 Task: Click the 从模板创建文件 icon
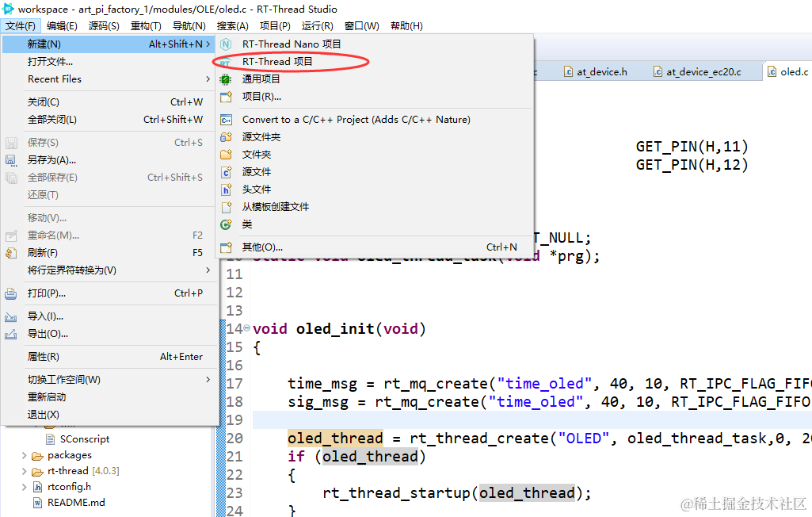[226, 207]
